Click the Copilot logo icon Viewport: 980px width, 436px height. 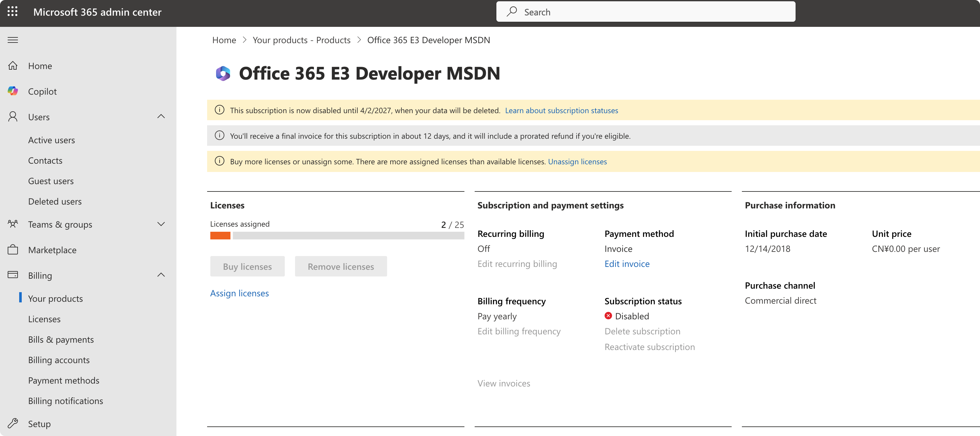coord(13,91)
